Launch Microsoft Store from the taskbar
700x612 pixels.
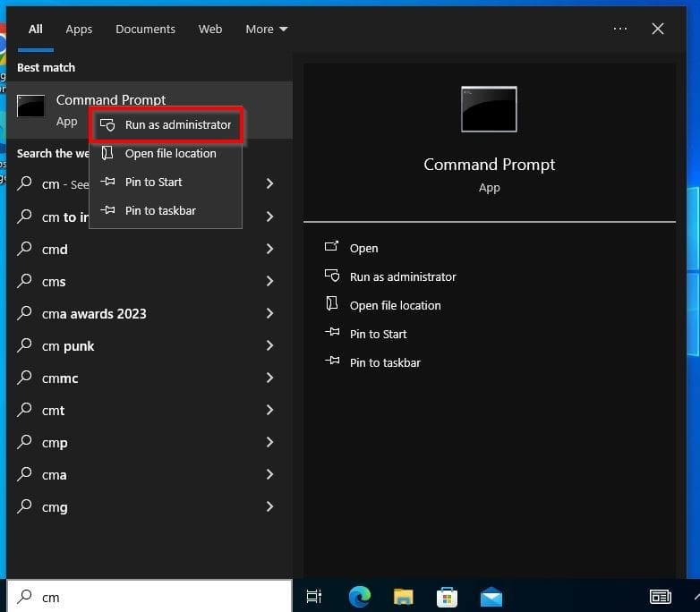click(448, 597)
